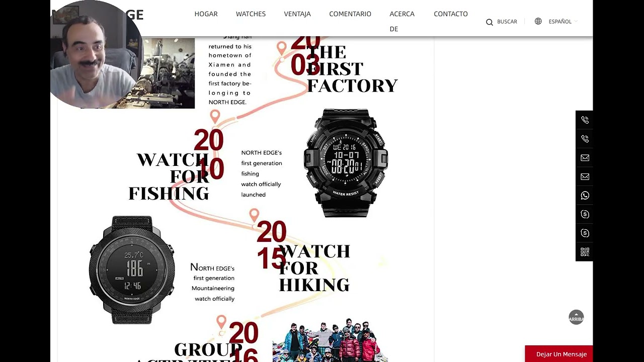Image resolution: width=644 pixels, height=362 pixels.
Task: Click the BUSCAR search label
Action: point(507,22)
